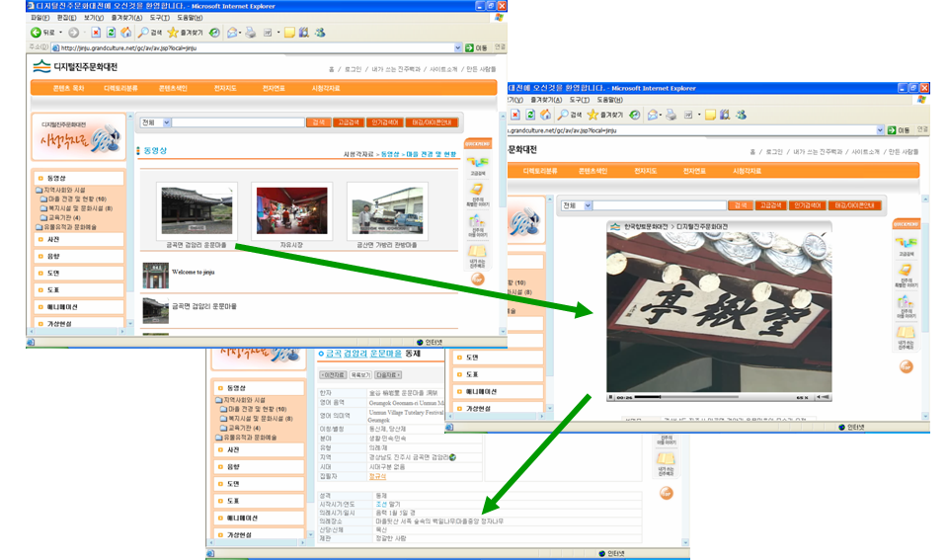Open 보기(V) menu in left window

[x=94, y=18]
